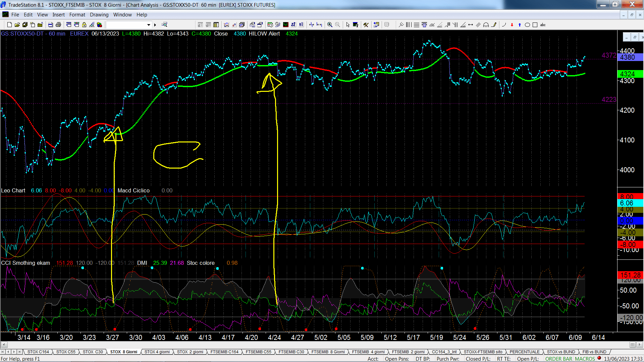Switch to the STOX C164 tab
The width and height of the screenshot is (644, 362).
pos(38,352)
